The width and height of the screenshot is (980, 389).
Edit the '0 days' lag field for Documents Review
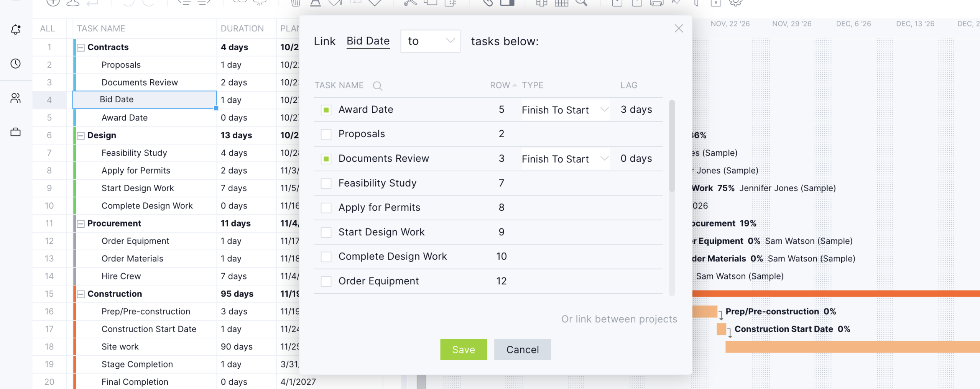[636, 159]
